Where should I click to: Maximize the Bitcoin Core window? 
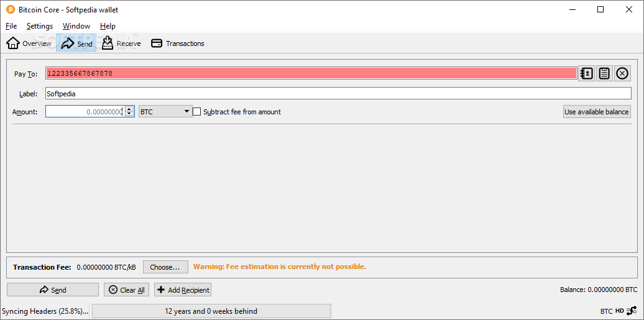click(x=600, y=9)
